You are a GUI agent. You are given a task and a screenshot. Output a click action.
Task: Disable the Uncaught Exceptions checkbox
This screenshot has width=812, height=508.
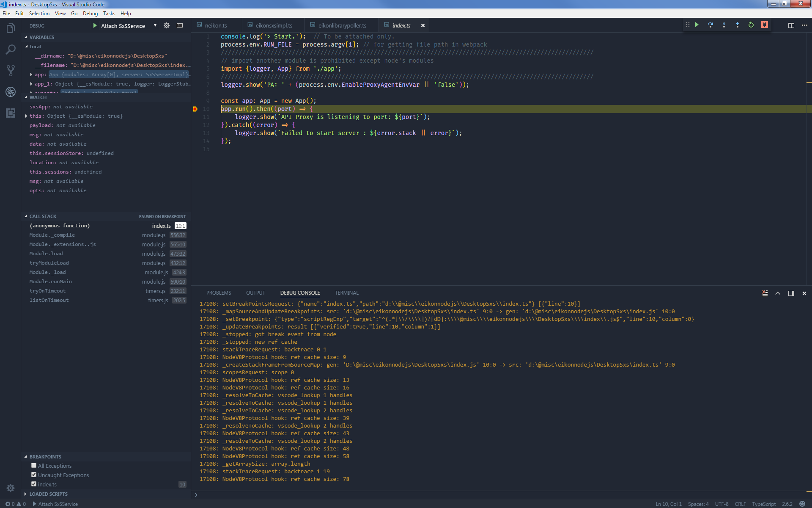(x=34, y=475)
